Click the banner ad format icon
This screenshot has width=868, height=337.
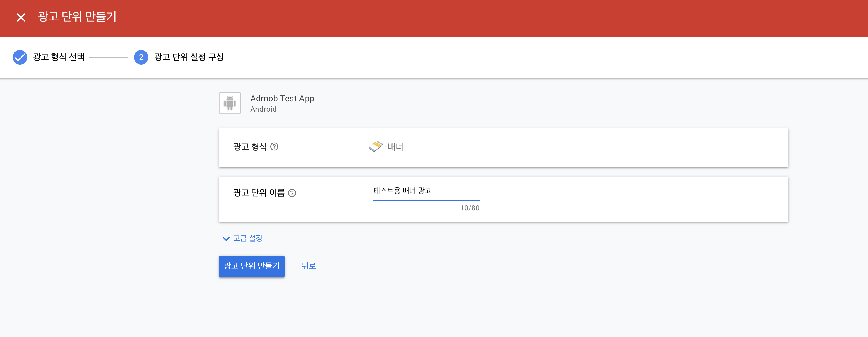pos(375,146)
